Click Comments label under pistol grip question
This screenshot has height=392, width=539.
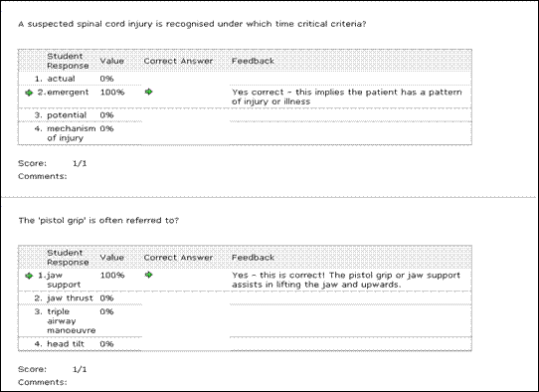click(x=43, y=382)
